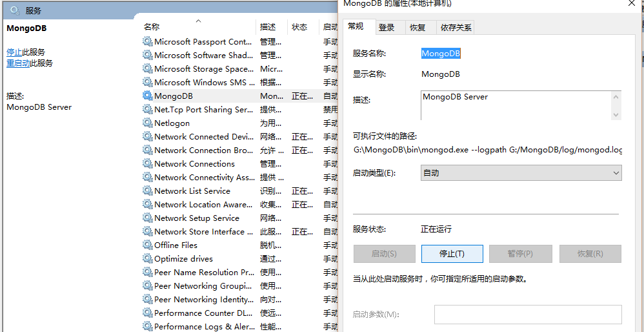Select the Network Setup Service row
Screen dimensions: 644x332
tap(240, 218)
